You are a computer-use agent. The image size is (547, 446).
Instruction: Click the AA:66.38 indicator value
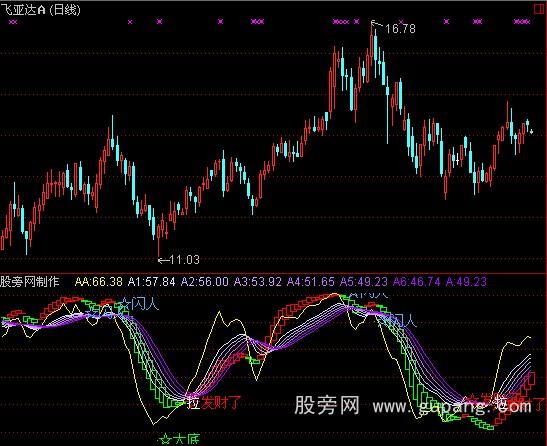click(99, 282)
